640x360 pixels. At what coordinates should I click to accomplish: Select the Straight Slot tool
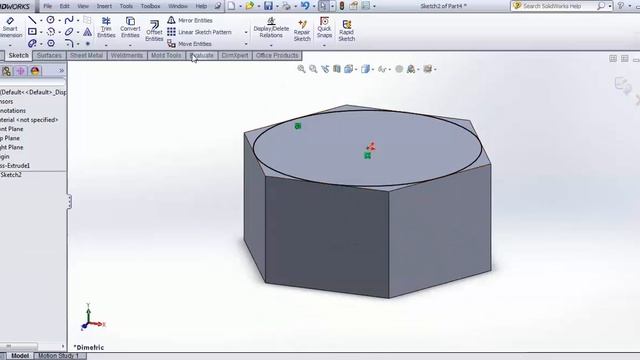[32, 43]
